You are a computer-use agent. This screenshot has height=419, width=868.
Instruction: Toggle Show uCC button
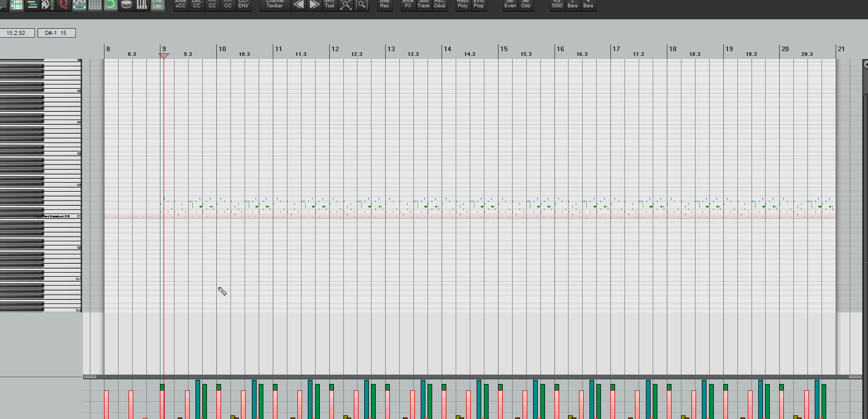coord(181,5)
